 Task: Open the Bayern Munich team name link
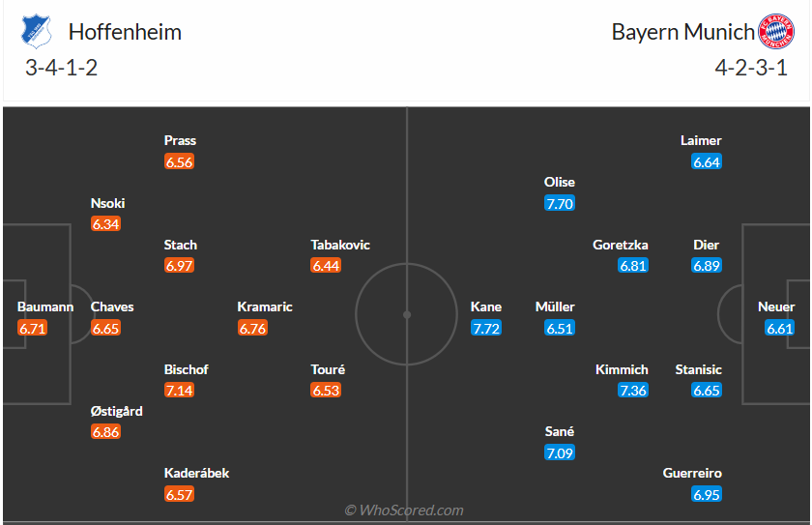tap(682, 32)
